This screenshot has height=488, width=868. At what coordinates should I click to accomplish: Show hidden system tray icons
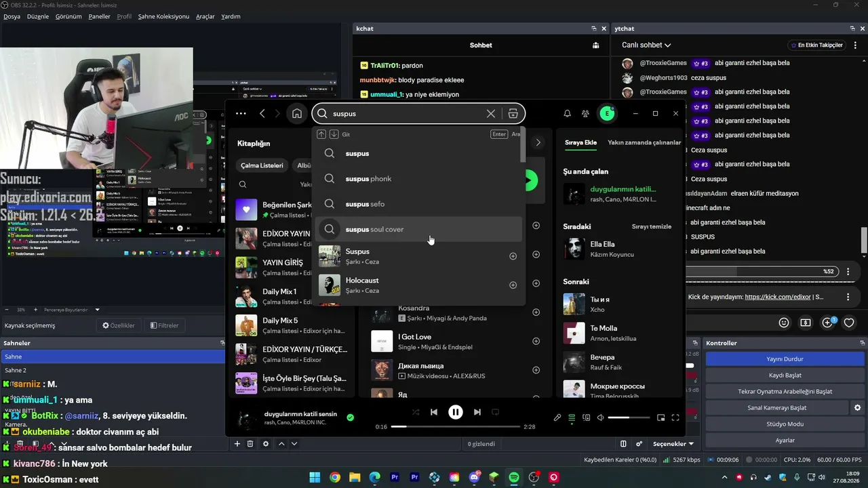[726, 478]
